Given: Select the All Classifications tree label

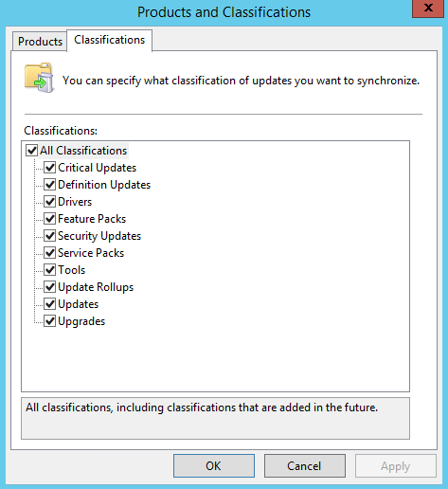Looking at the screenshot, I should (83, 151).
